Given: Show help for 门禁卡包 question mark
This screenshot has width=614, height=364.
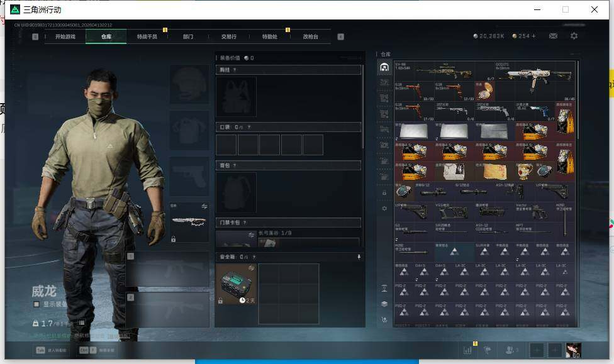Looking at the screenshot, I should 245,223.
